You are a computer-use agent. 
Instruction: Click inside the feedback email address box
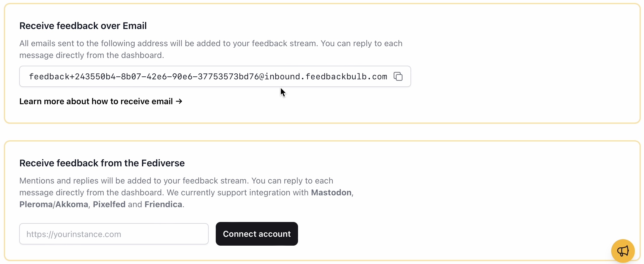(208, 77)
